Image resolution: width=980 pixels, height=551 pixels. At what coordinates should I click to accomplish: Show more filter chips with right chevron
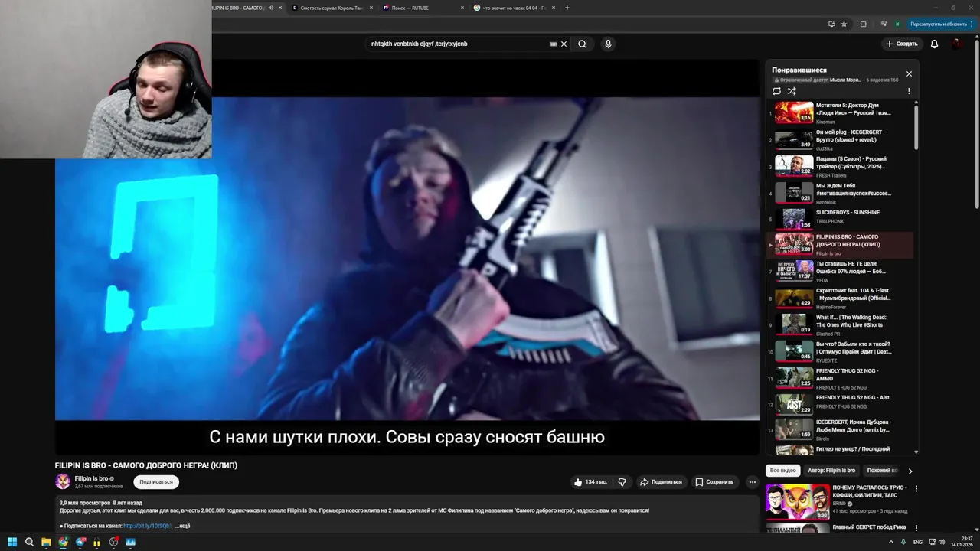[910, 471]
